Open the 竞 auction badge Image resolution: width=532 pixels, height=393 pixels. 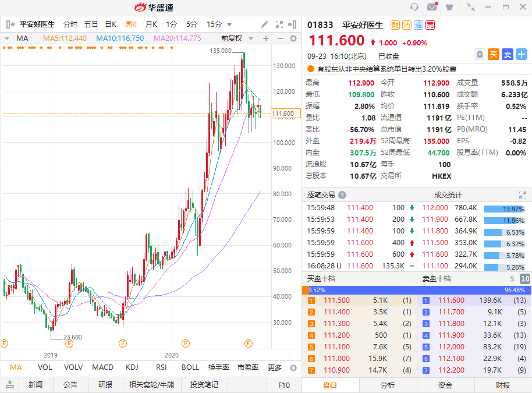coord(430,25)
